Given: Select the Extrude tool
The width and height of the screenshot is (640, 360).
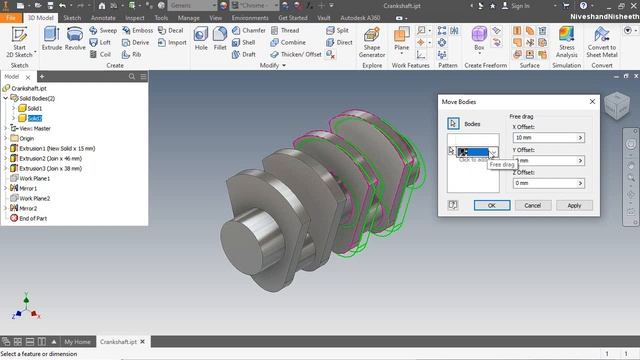Looking at the screenshot, I should pyautogui.click(x=52, y=39).
